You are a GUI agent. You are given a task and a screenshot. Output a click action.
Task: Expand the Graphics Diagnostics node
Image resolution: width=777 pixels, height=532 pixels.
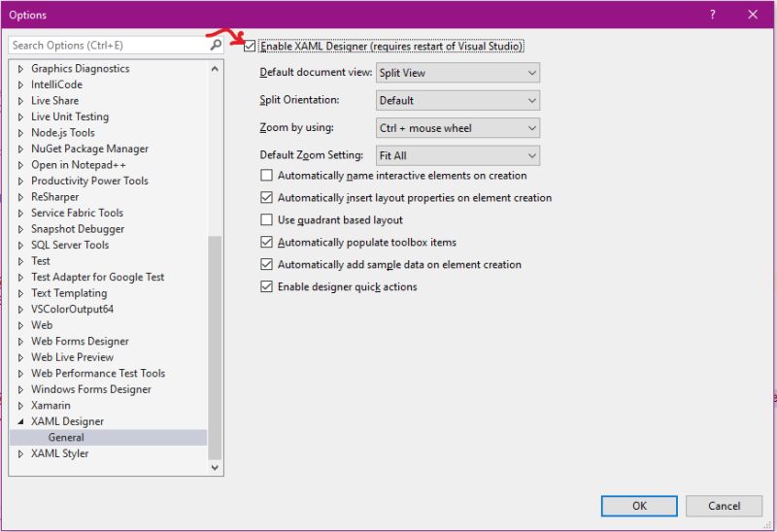20,69
